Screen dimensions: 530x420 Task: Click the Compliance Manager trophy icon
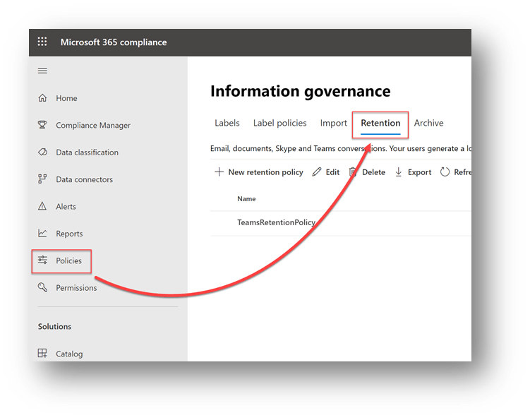click(42, 125)
